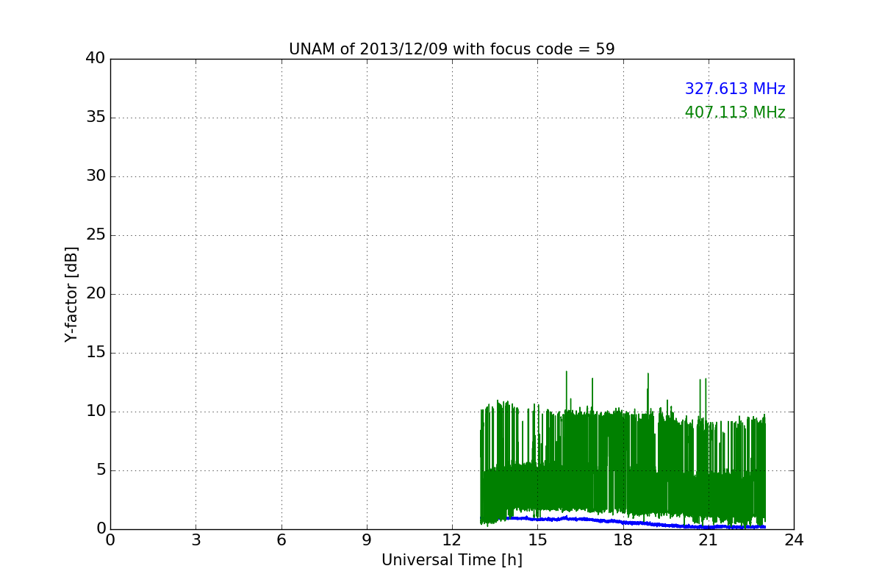
Task: Click x-axis tick label '24'
Action: (794, 540)
